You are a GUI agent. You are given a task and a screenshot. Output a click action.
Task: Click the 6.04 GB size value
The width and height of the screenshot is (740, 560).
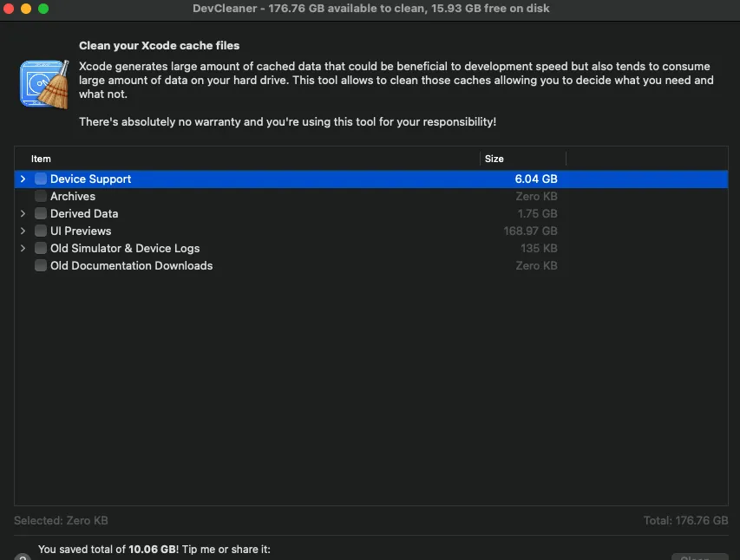point(536,179)
